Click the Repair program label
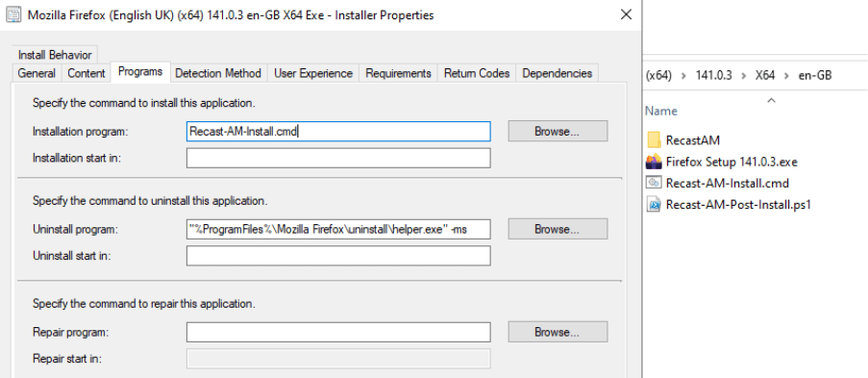The image size is (868, 378). coord(70,332)
